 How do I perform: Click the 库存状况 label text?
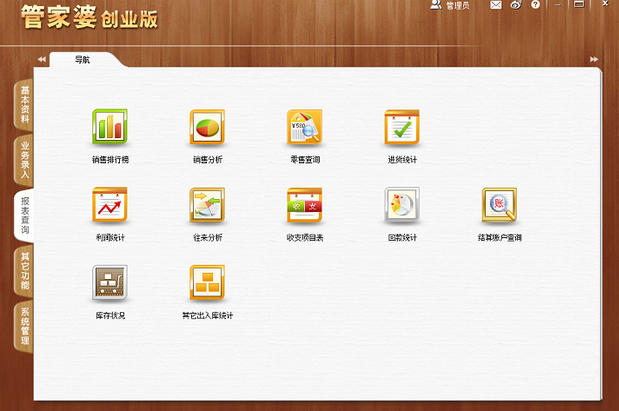(110, 315)
